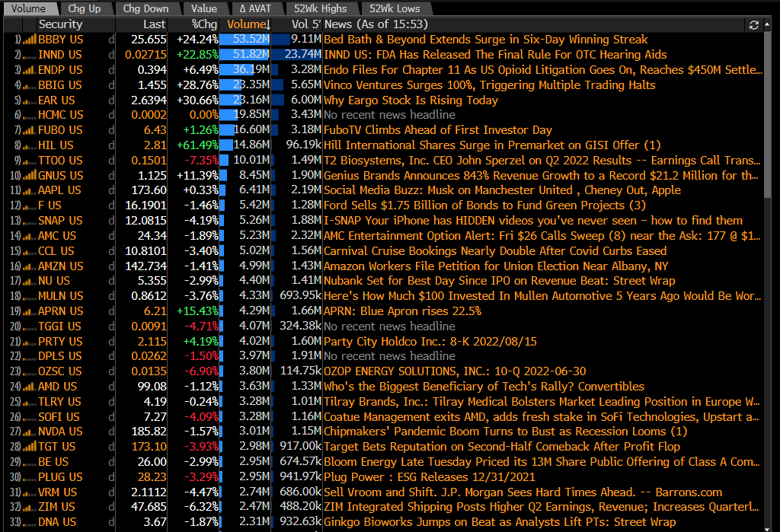The width and height of the screenshot is (780, 532).
Task: Open the Bed Bath & Beyond Extends Surge headline
Action: pos(485,40)
